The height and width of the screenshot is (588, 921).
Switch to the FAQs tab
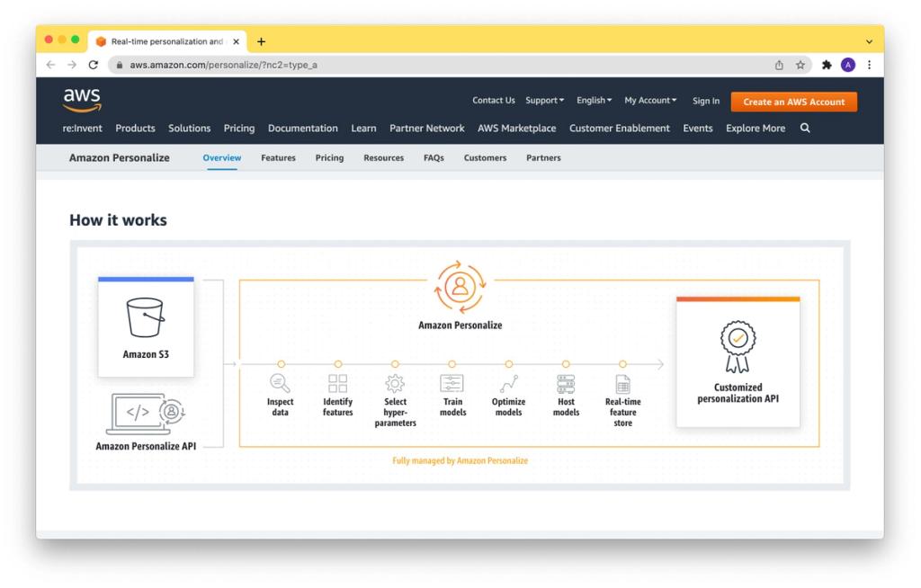[434, 157]
